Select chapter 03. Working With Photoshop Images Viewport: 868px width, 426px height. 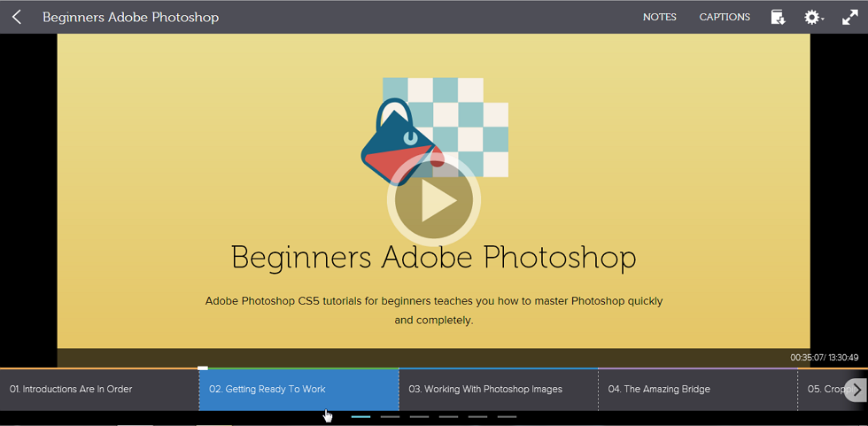(498, 390)
